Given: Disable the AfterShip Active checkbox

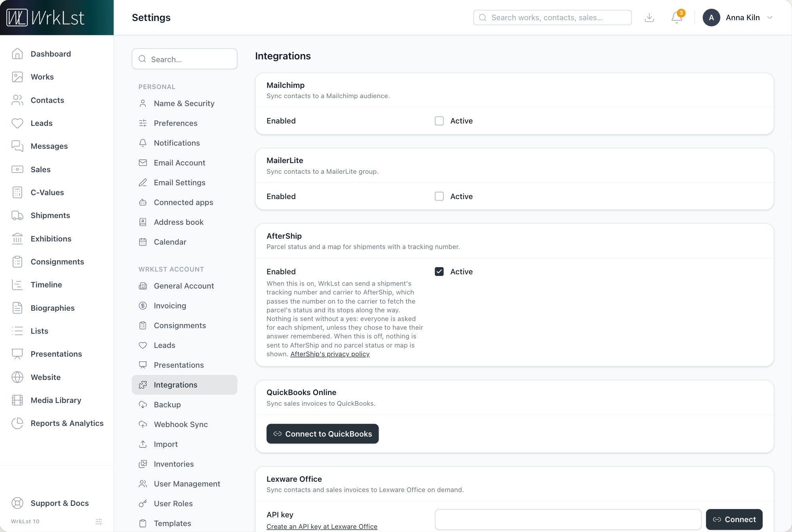Looking at the screenshot, I should click(439, 272).
